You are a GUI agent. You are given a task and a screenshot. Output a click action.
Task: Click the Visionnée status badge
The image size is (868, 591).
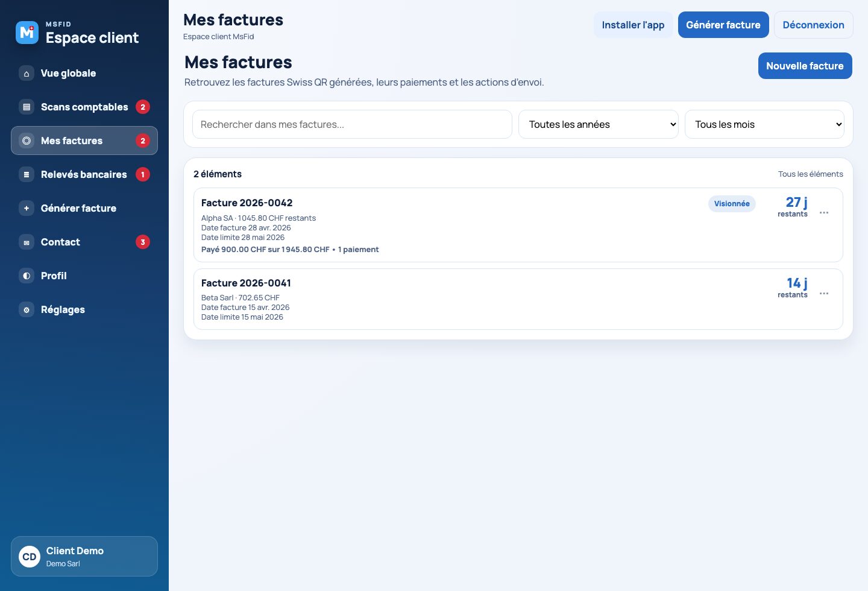point(732,204)
